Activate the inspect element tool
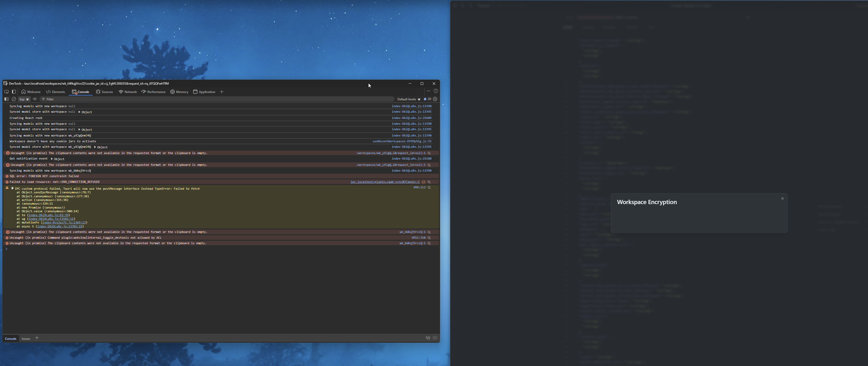This screenshot has height=366, width=868. point(6,92)
